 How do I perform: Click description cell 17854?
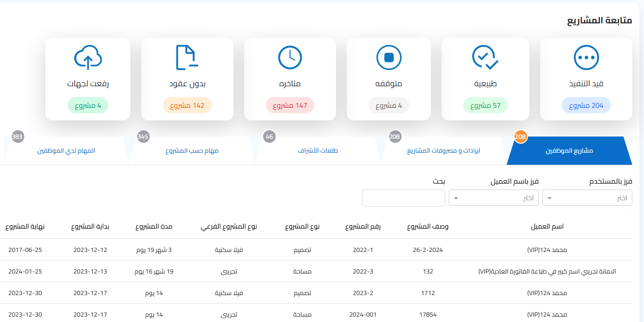428,314
